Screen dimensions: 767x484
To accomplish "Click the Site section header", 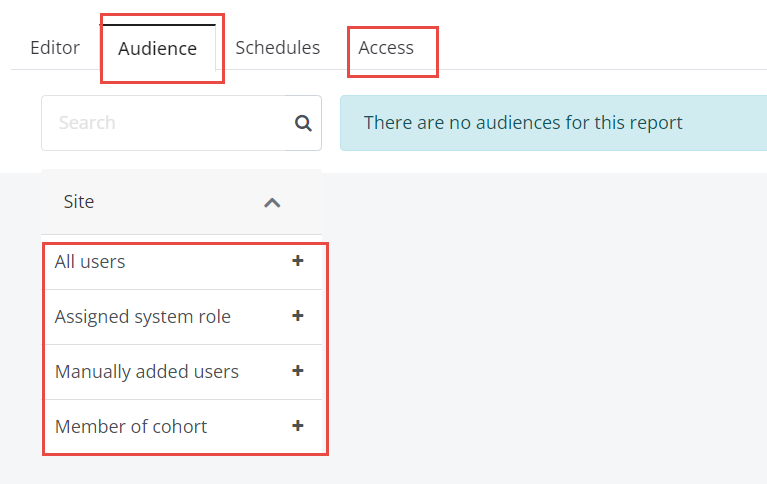I will [181, 202].
